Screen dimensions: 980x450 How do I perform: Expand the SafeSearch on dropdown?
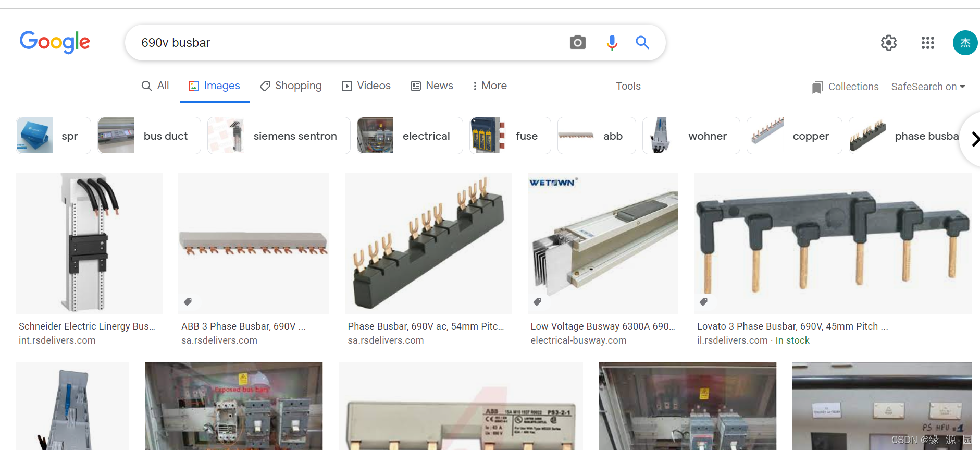click(x=928, y=87)
